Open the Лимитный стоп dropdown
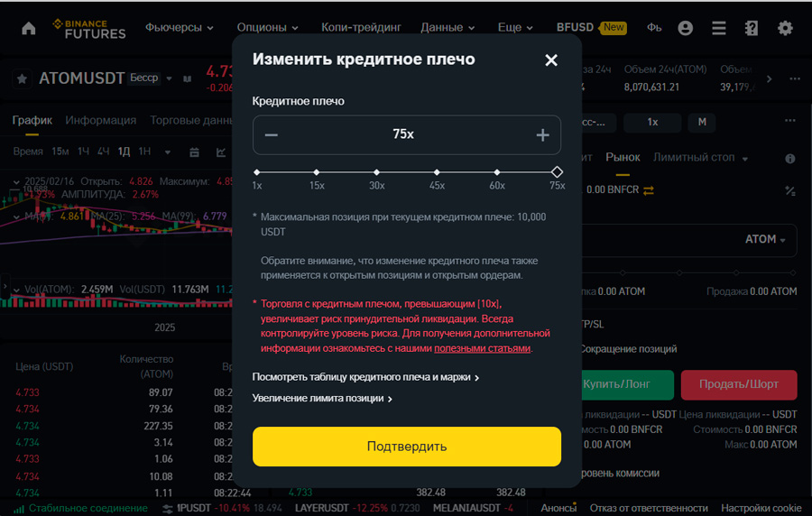 pyautogui.click(x=700, y=157)
